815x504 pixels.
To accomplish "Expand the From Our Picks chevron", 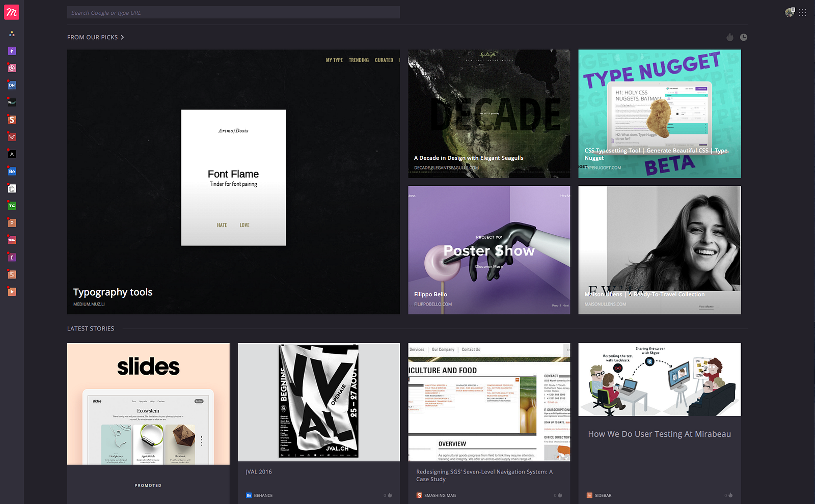I will pos(122,37).
